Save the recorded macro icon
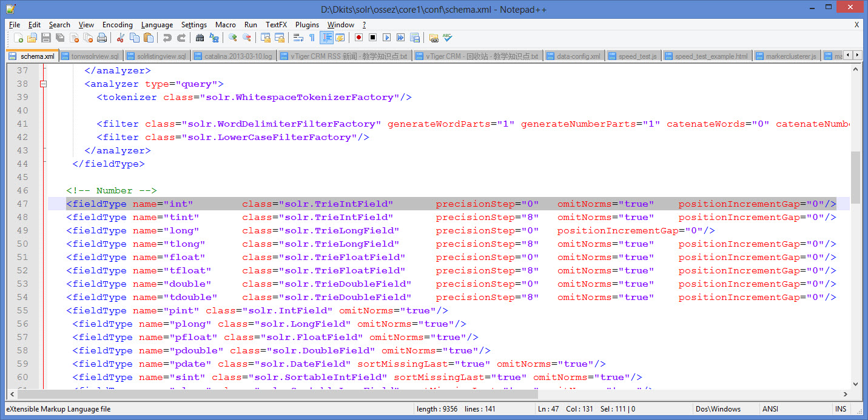The width and height of the screenshot is (868, 420). pos(414,38)
